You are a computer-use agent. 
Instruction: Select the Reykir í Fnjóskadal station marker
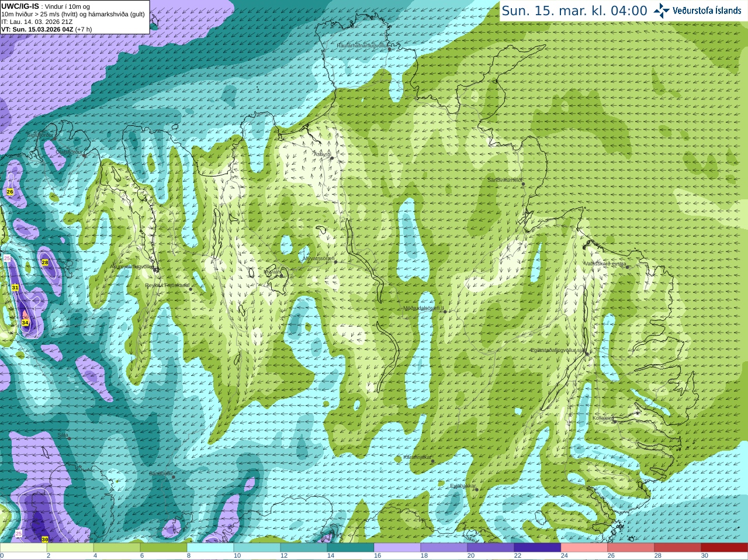pos(191,289)
